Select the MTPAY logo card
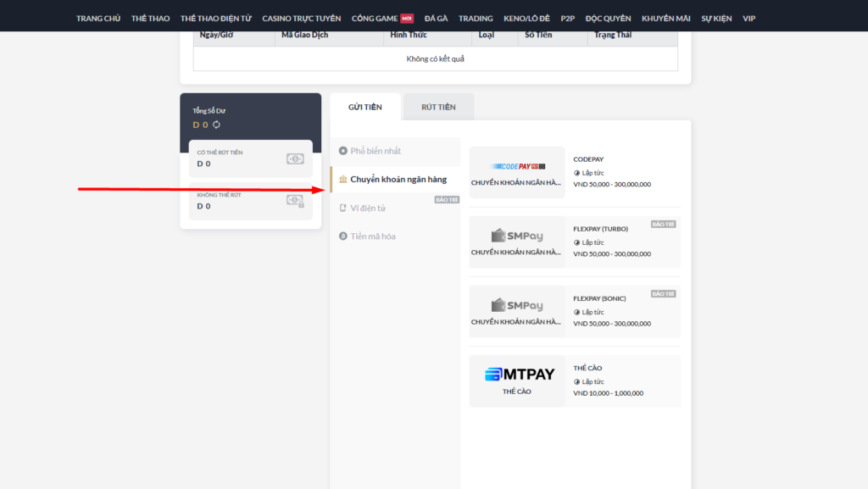The width and height of the screenshot is (868, 489). point(517,375)
